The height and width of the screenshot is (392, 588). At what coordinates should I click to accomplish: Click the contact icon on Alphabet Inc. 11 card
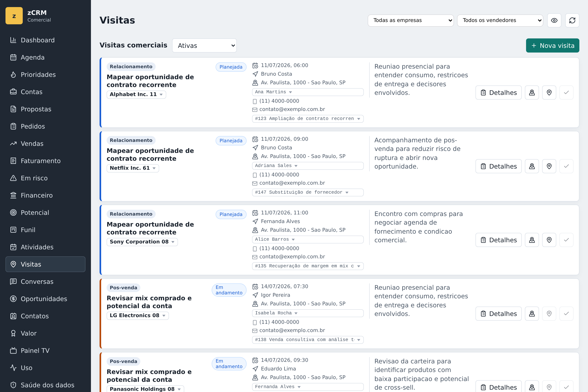point(532,93)
